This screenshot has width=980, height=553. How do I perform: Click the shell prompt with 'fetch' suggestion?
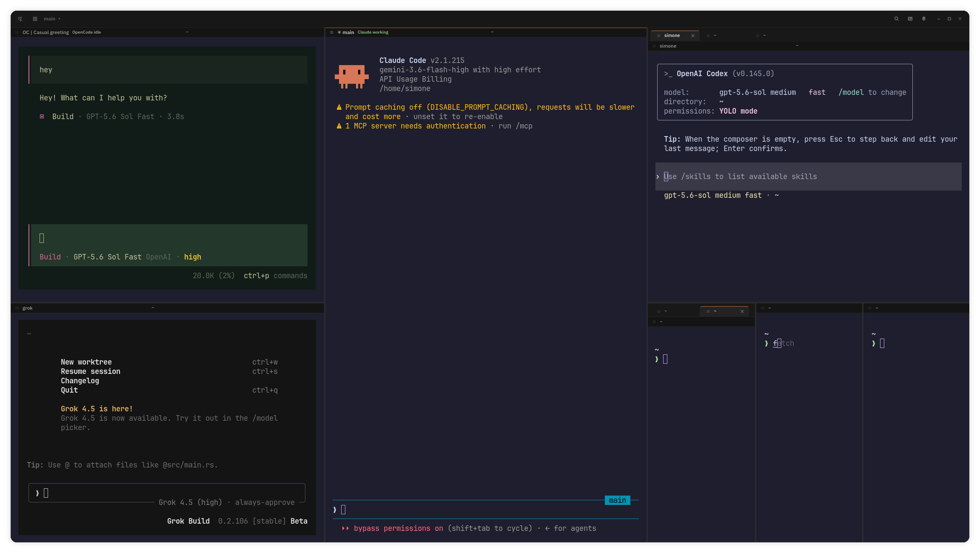779,343
